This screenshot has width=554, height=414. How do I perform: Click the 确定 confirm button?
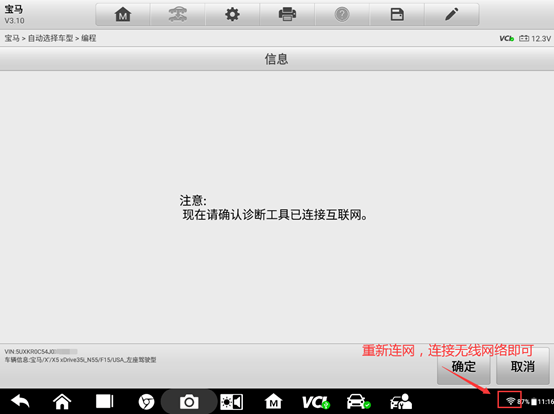(x=464, y=367)
